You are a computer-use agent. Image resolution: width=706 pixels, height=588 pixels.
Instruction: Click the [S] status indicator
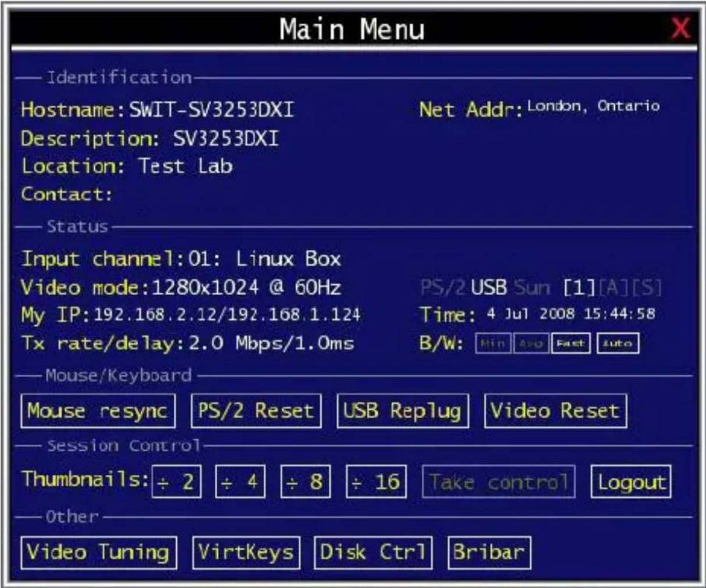647,287
